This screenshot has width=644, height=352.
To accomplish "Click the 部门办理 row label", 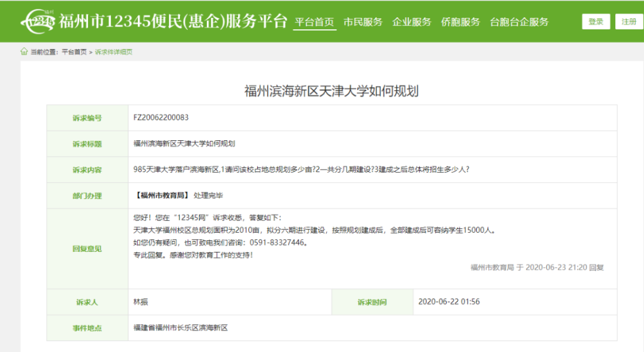I will [87, 196].
